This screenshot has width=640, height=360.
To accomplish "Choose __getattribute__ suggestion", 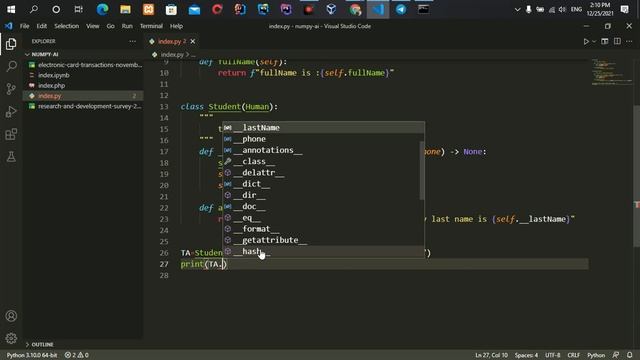I will tap(321, 240).
